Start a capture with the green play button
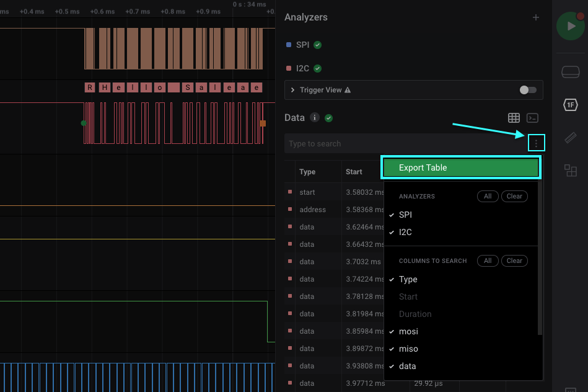The image size is (588, 392). [x=569, y=26]
